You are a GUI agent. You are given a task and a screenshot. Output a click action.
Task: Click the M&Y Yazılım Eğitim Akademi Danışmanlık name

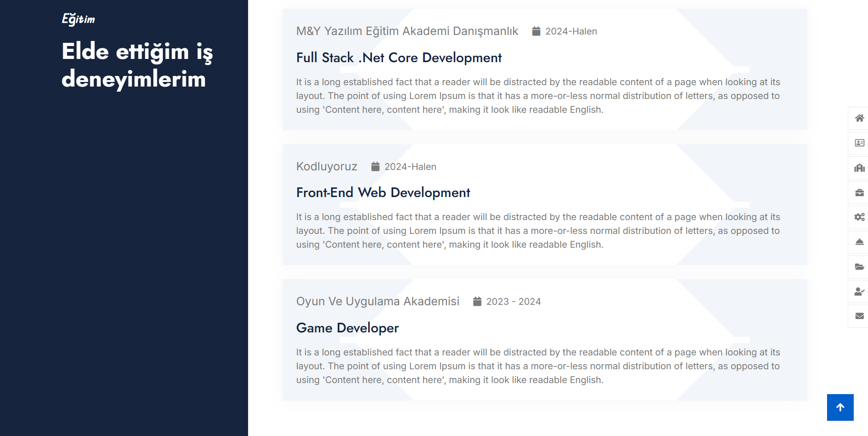coord(407,31)
